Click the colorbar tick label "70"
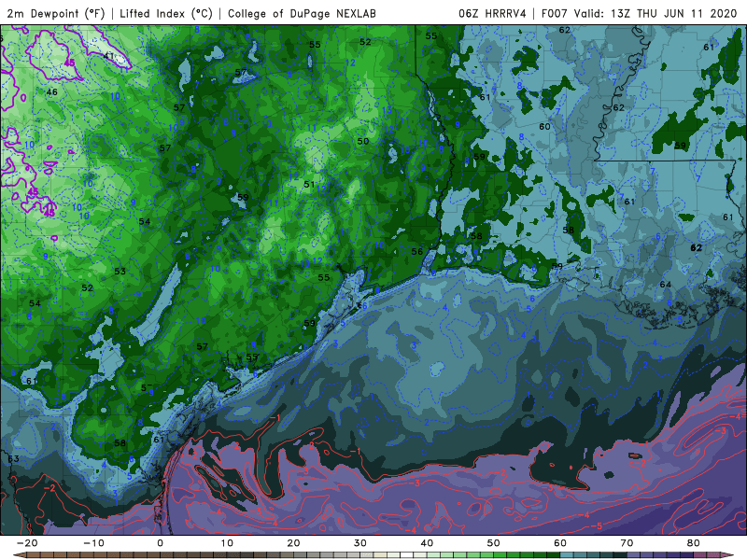Image resolution: width=747 pixels, height=560 pixels. coord(627,543)
